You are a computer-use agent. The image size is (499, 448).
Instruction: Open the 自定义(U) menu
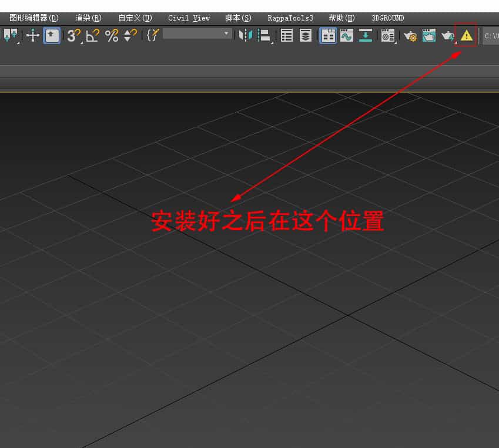pos(135,18)
